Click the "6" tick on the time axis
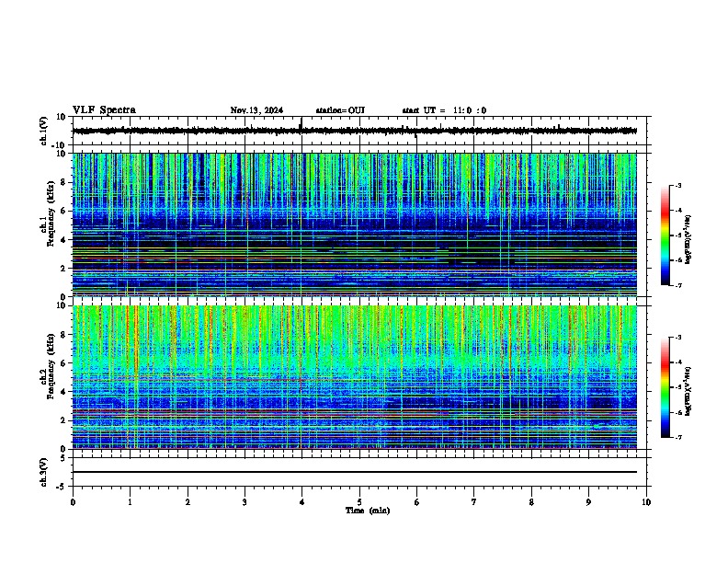728x563 pixels. click(x=416, y=502)
